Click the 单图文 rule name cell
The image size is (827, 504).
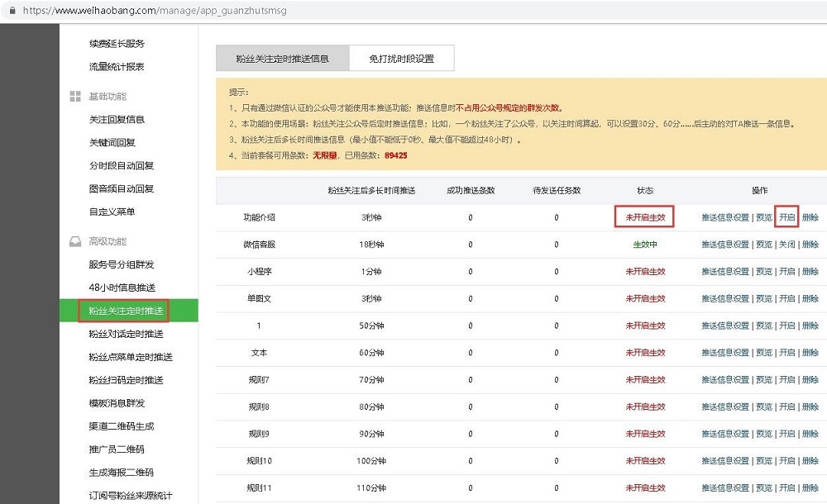point(259,298)
